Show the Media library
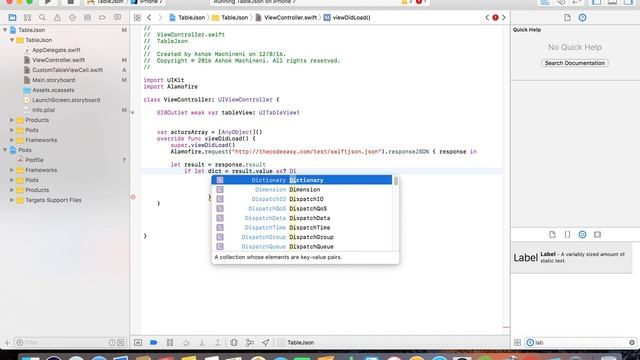Viewport: 640px width, 360px height. (x=598, y=235)
